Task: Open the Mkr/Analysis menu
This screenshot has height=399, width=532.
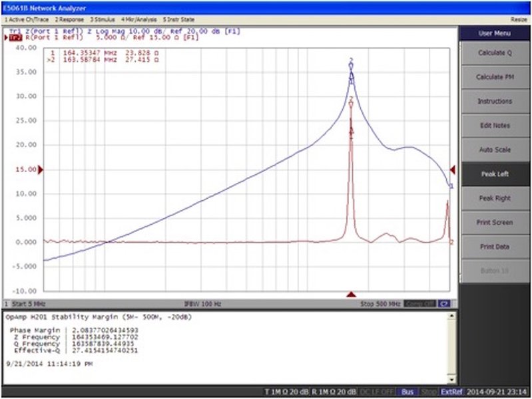Action: 138,20
